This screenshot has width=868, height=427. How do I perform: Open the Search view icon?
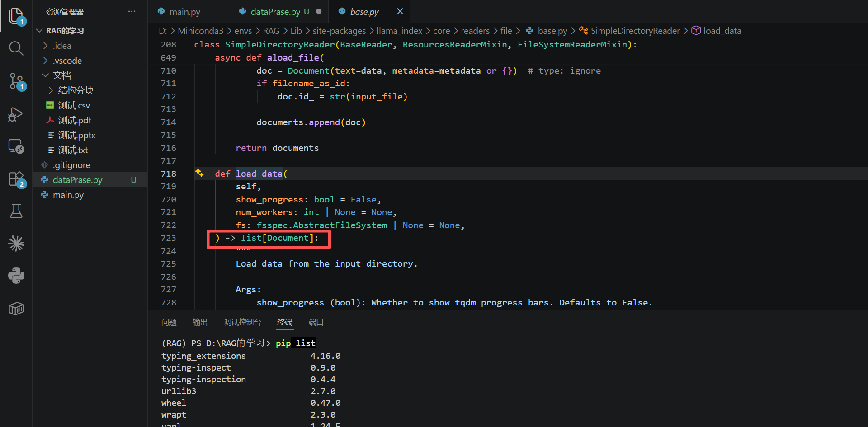pyautogui.click(x=16, y=48)
